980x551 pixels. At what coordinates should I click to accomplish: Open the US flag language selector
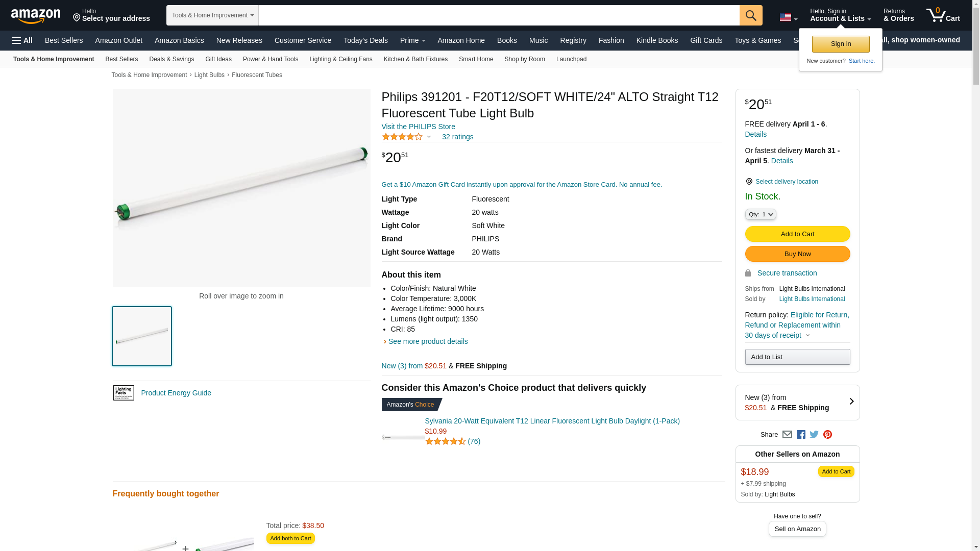click(788, 17)
